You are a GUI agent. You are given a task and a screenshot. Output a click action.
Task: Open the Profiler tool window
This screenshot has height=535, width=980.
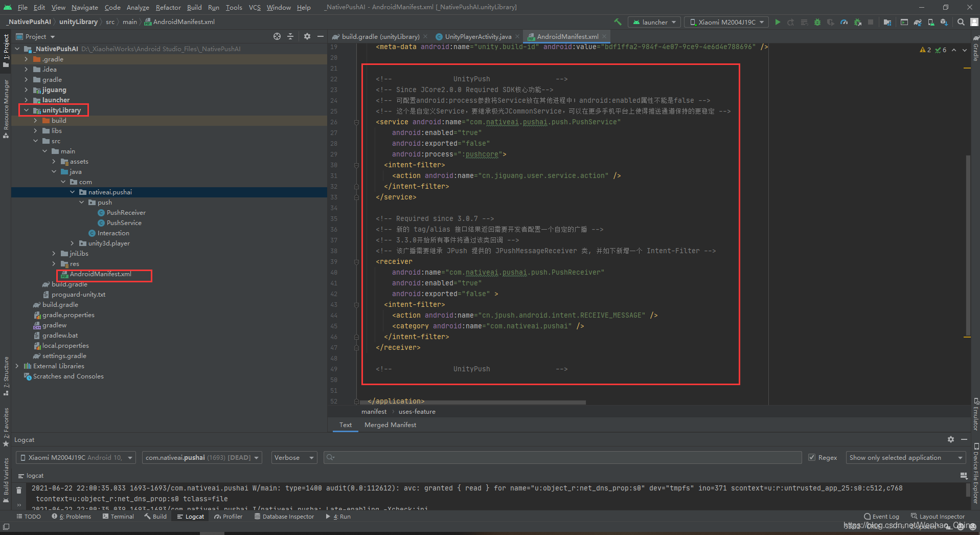coord(229,517)
